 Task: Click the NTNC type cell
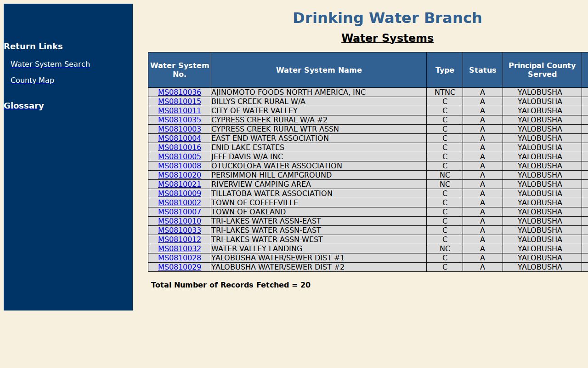445,92
